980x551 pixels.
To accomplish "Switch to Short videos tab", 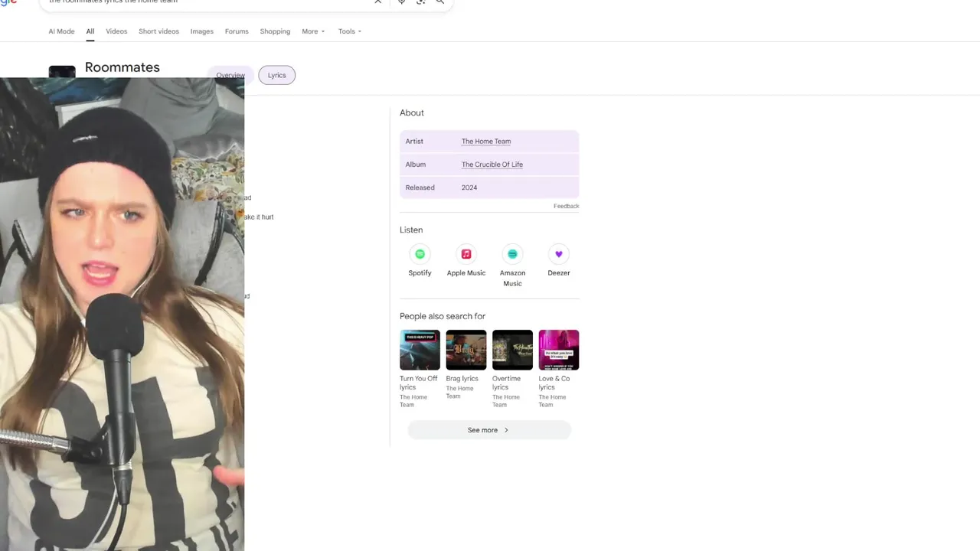I will tap(158, 31).
